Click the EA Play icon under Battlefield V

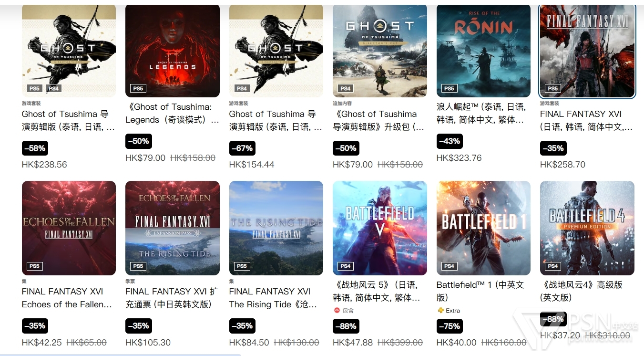click(x=336, y=310)
